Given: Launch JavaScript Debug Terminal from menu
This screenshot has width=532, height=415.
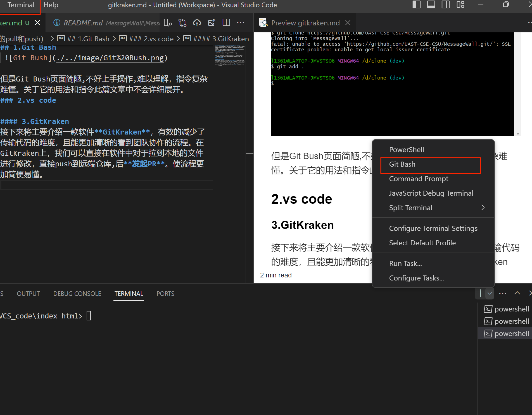Looking at the screenshot, I should pos(433,193).
